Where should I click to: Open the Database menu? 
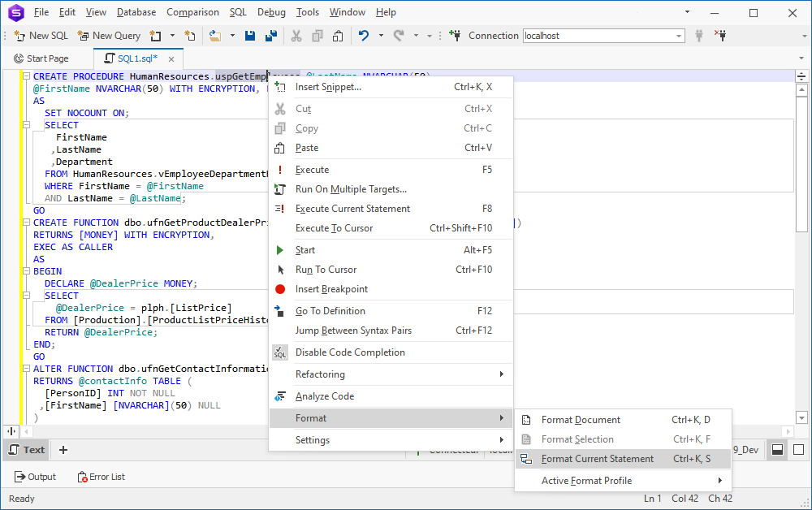click(136, 12)
